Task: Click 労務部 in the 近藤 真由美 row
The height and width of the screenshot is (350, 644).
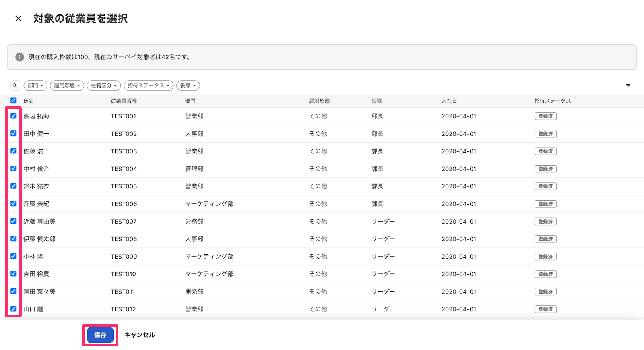Action: click(x=194, y=222)
